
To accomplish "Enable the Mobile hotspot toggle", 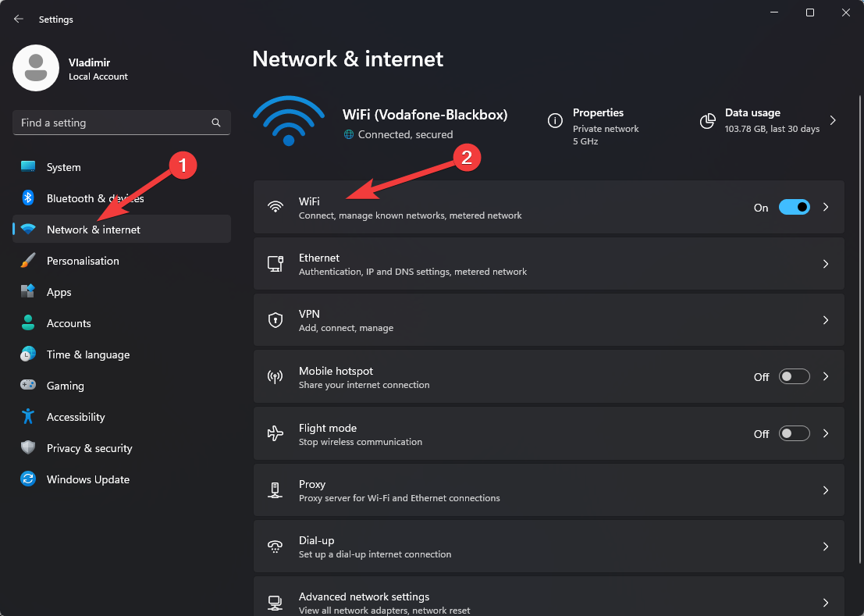I will click(795, 377).
